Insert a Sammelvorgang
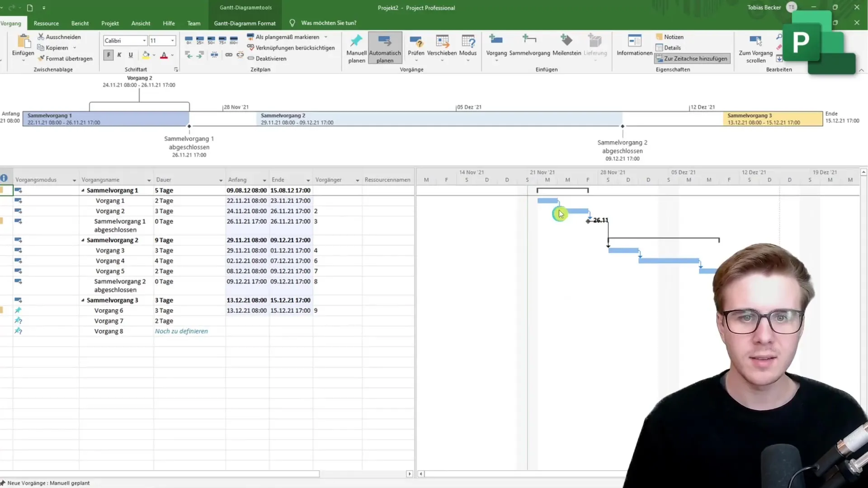The image size is (868, 488). (529, 45)
